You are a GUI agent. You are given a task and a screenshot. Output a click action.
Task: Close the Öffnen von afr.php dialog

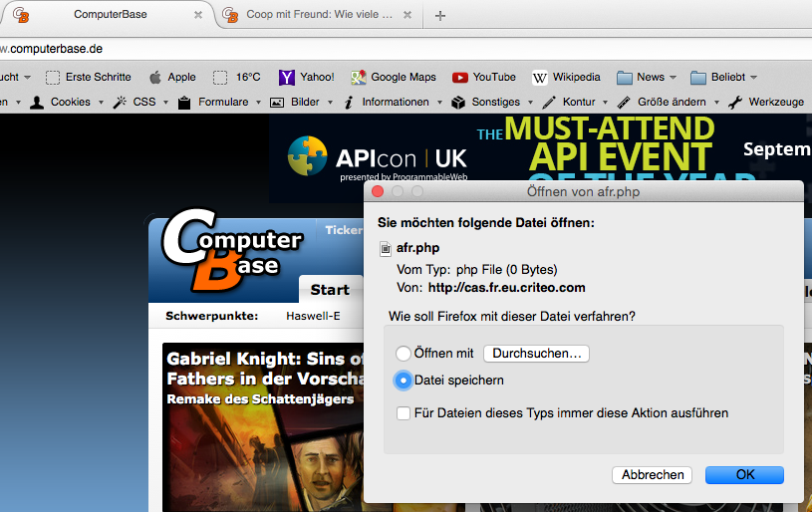pos(378,192)
